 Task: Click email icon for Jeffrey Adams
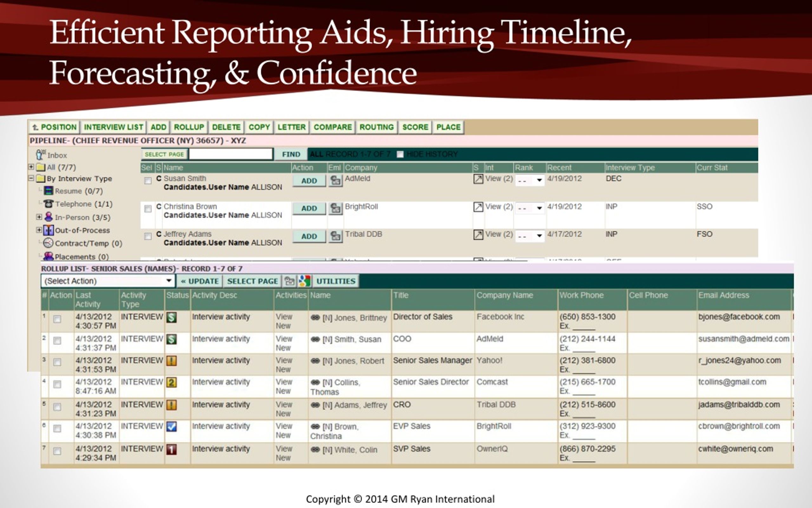point(335,236)
